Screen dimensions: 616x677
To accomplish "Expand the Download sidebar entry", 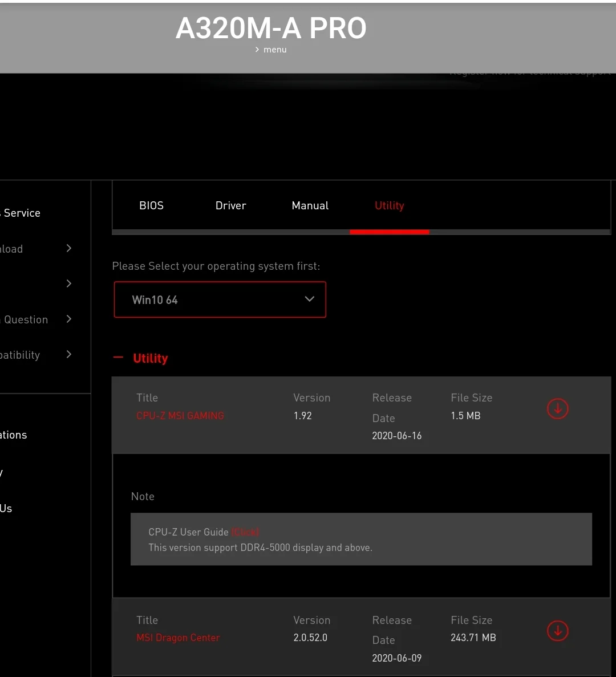I will coord(68,249).
